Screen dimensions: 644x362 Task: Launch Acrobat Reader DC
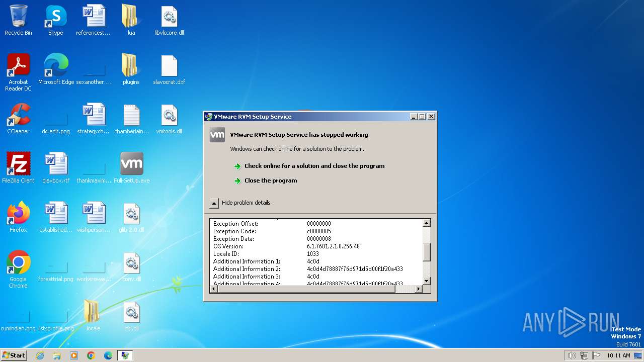click(x=18, y=72)
